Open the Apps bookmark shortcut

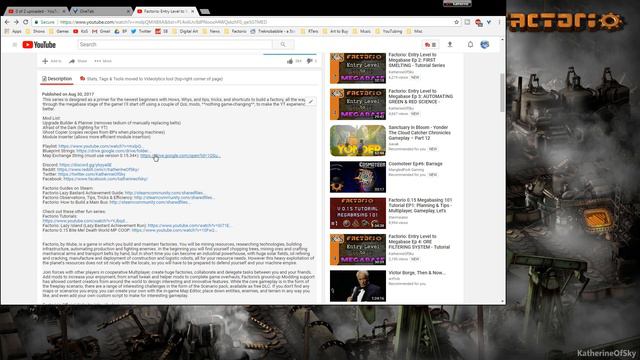(13, 31)
